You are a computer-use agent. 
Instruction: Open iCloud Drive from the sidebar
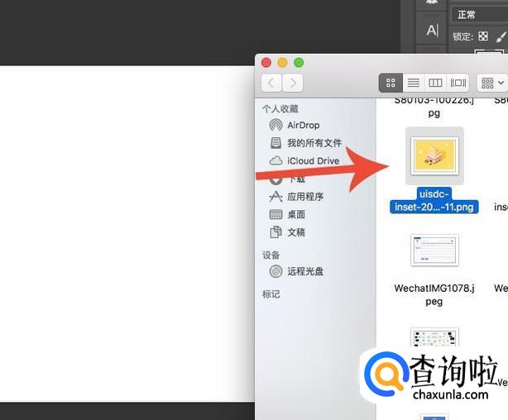(x=313, y=160)
